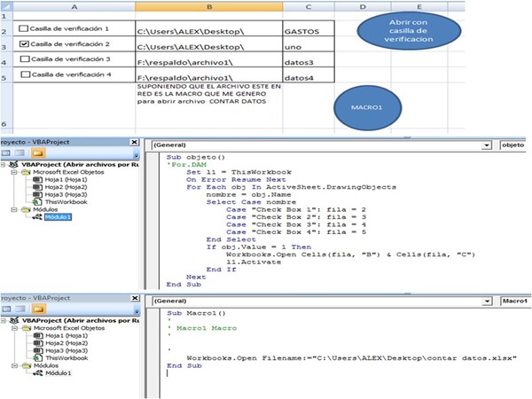Open lower project panel toolbar overflow arrow

[x=137, y=311]
